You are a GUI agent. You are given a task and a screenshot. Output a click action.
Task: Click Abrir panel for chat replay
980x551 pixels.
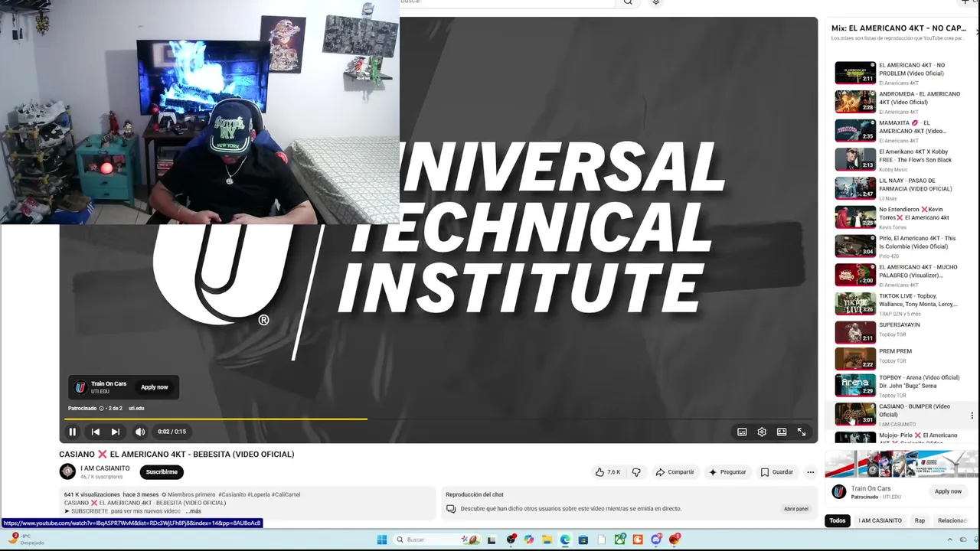coord(795,509)
